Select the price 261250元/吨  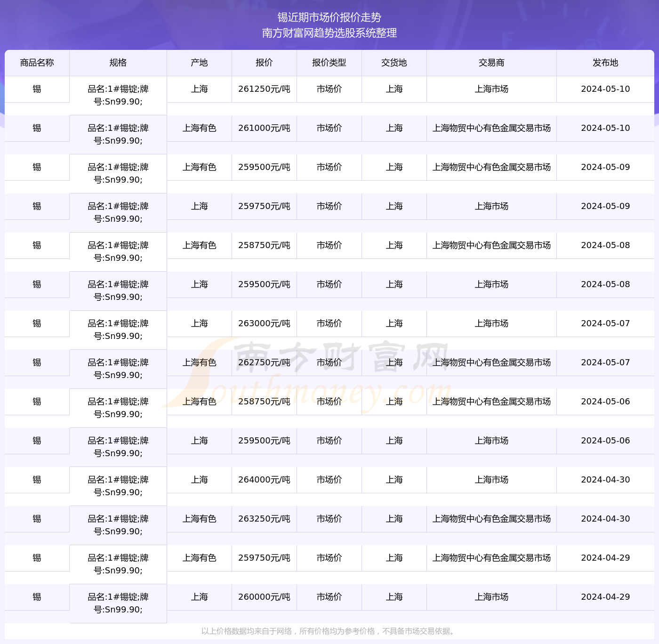click(x=265, y=89)
